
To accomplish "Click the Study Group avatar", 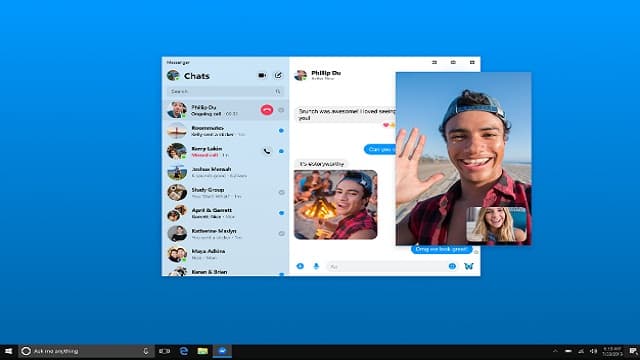I will click(177, 192).
